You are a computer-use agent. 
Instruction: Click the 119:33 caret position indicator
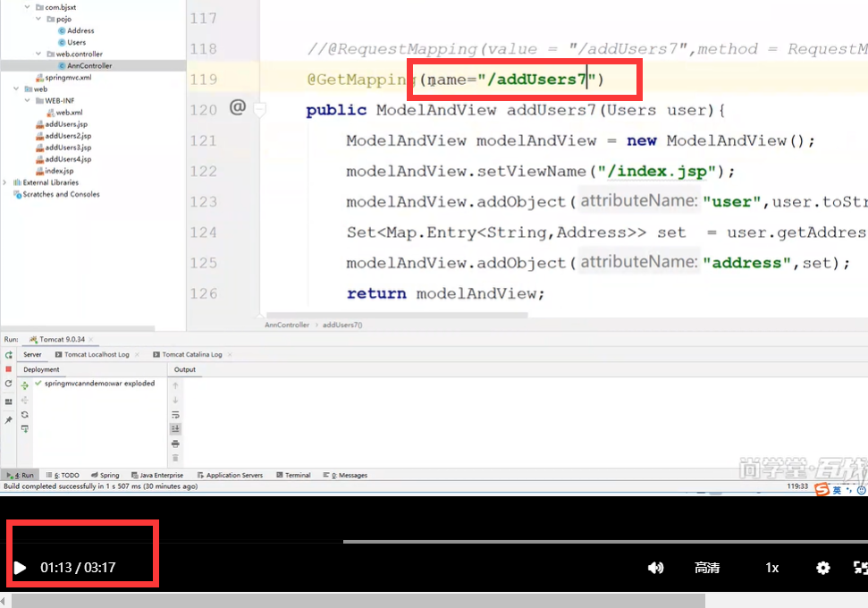pyautogui.click(x=797, y=486)
